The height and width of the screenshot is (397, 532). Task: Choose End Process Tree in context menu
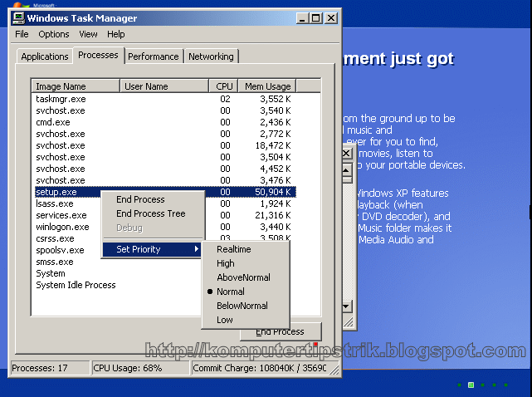point(151,213)
